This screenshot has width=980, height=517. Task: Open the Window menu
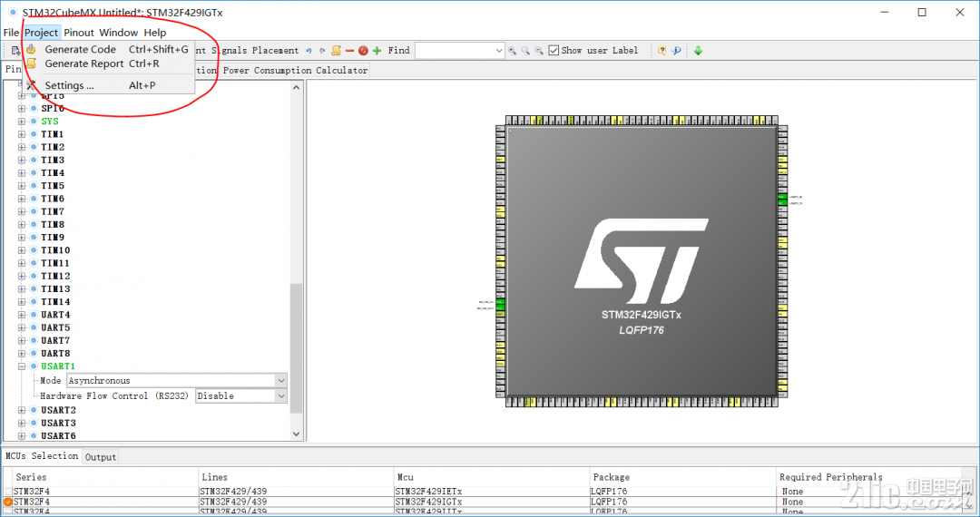pos(118,33)
